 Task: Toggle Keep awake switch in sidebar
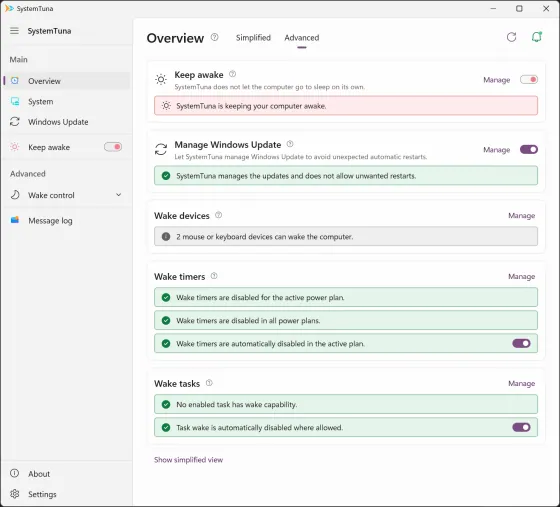tap(113, 147)
